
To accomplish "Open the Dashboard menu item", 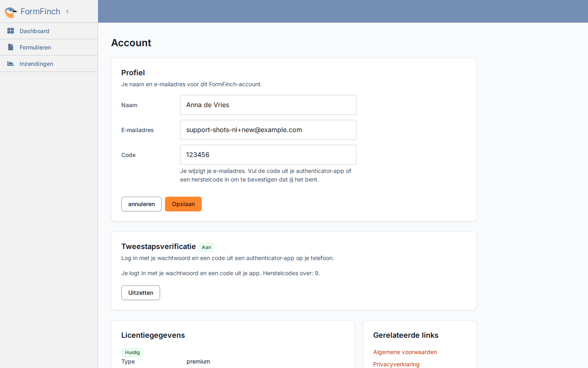I will point(49,31).
